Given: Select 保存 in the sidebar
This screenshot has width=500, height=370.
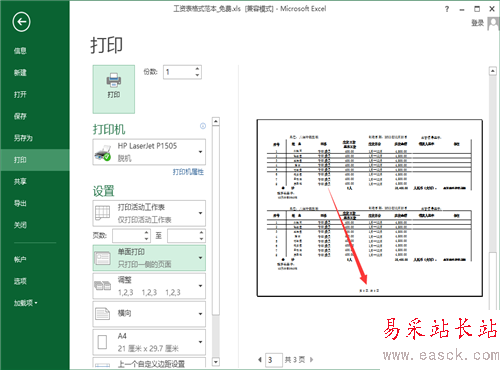Looking at the screenshot, I should pyautogui.click(x=20, y=116).
